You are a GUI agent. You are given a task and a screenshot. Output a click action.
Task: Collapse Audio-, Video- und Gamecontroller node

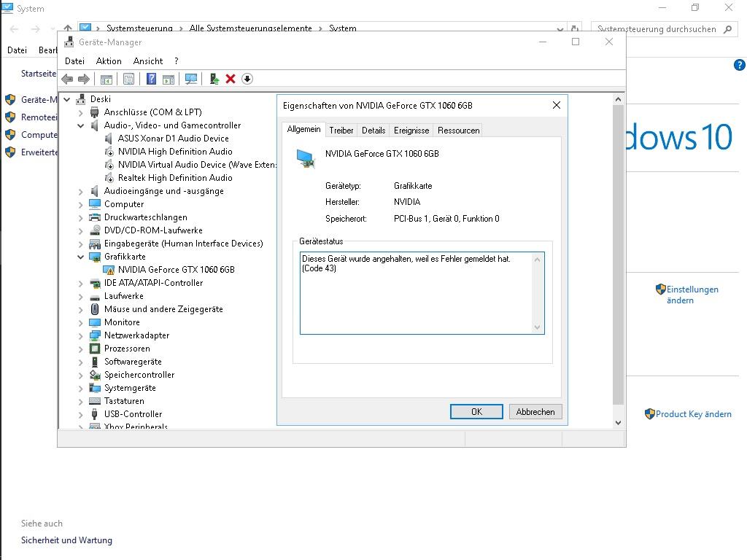click(80, 125)
